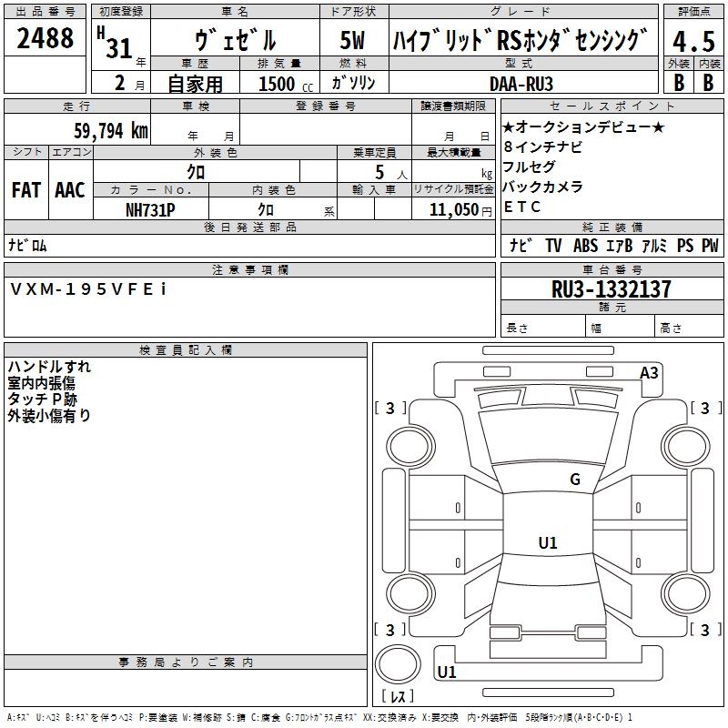Select the [レス] spare tire label
The image size is (728, 728).
[398, 695]
